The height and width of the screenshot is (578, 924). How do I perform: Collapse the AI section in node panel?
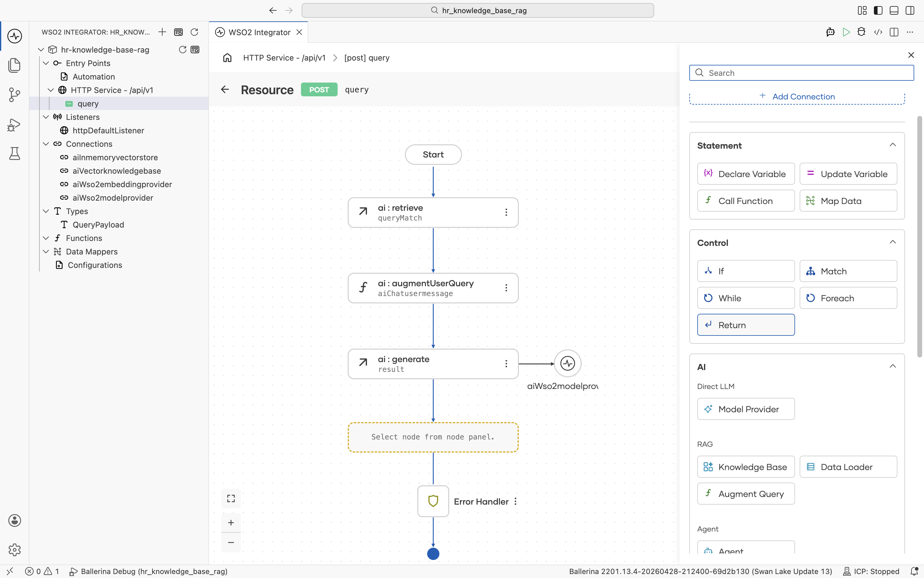coord(893,366)
